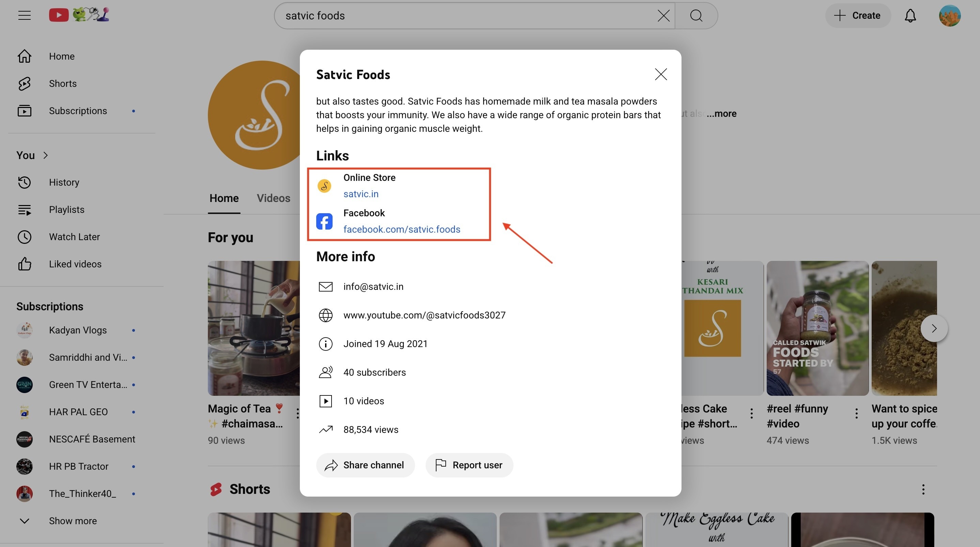Open Playlists in the sidebar
The image size is (980, 547).
click(x=81, y=209)
